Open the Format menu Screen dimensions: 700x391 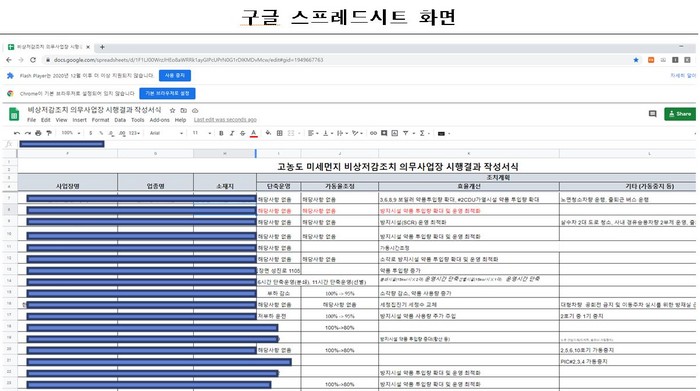tap(100, 120)
